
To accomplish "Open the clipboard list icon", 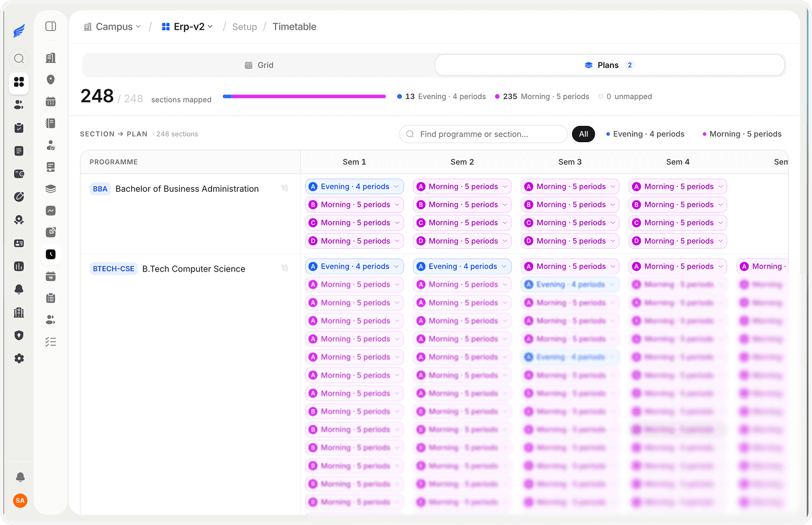I will 51,298.
